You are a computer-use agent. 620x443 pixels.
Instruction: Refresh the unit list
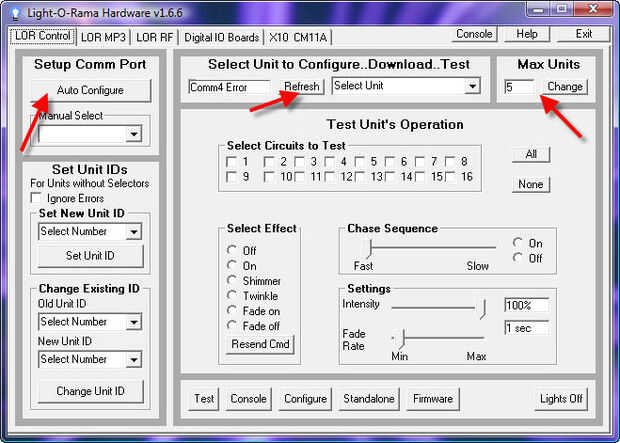[302, 86]
